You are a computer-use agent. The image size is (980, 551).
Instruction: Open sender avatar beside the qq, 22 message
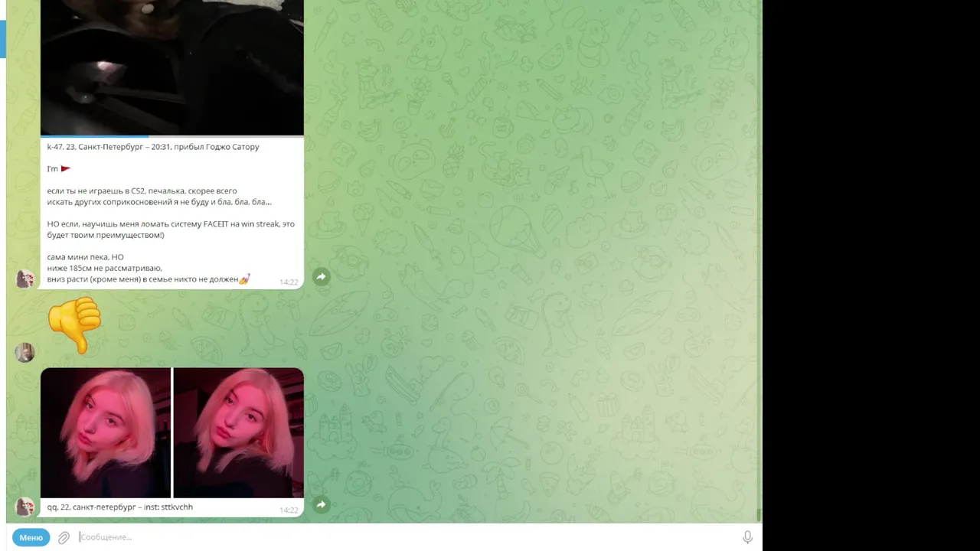[x=25, y=507]
